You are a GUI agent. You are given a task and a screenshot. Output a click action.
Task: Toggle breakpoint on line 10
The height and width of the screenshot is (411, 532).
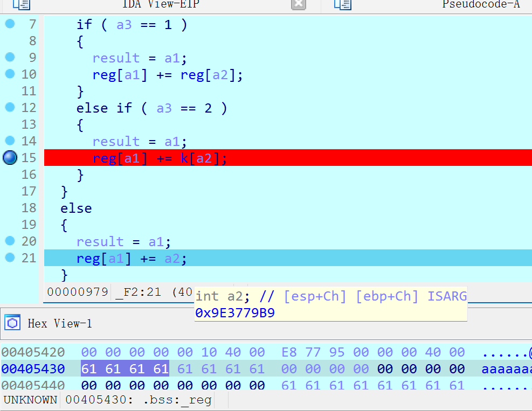click(10, 74)
